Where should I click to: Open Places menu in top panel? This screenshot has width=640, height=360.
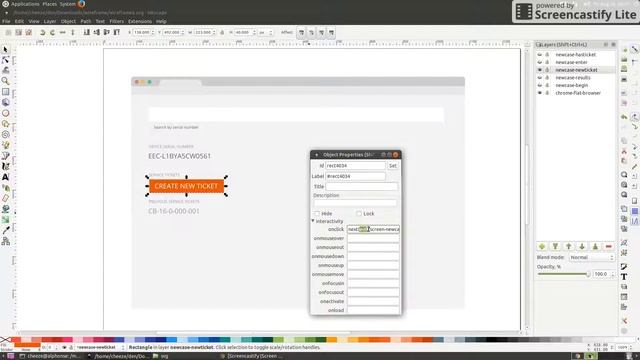[50, 4]
